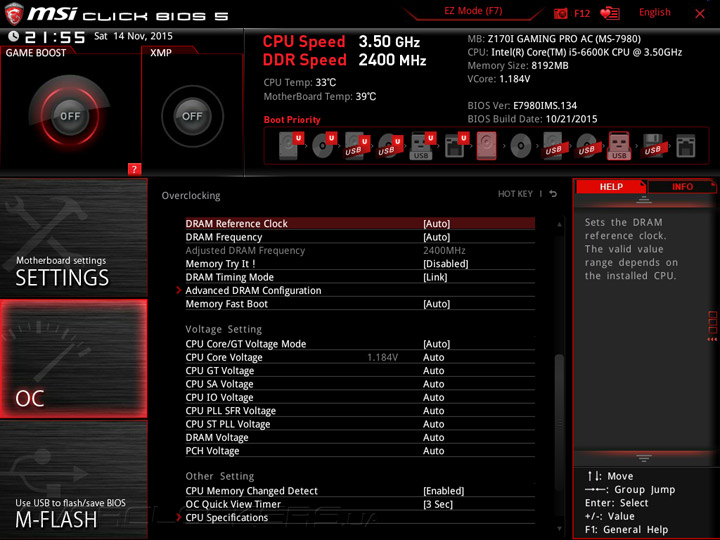Select the DRAM Voltage Auto field
Viewport: 720px width, 540px height.
pyautogui.click(x=433, y=438)
